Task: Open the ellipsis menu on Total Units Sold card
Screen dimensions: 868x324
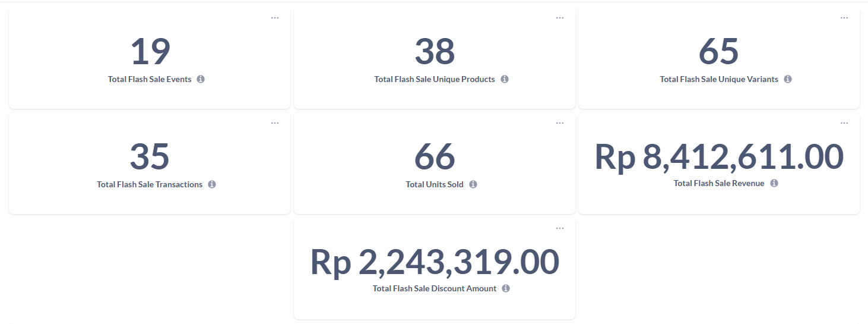Action: 560,123
